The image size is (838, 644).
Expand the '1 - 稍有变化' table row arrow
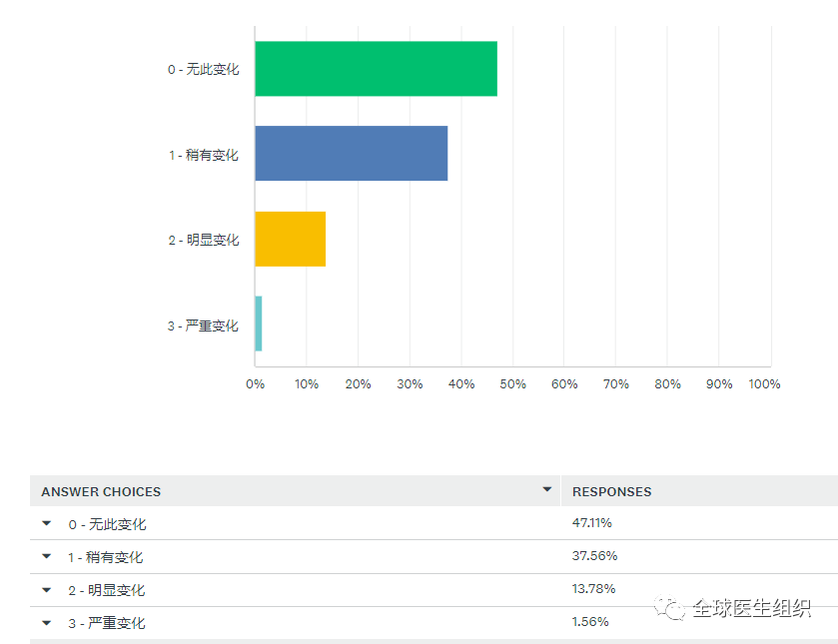coord(46,556)
